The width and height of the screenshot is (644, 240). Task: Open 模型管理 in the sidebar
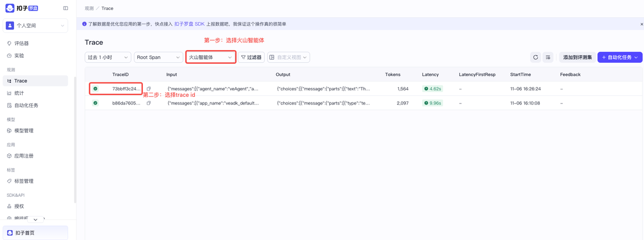[24, 131]
